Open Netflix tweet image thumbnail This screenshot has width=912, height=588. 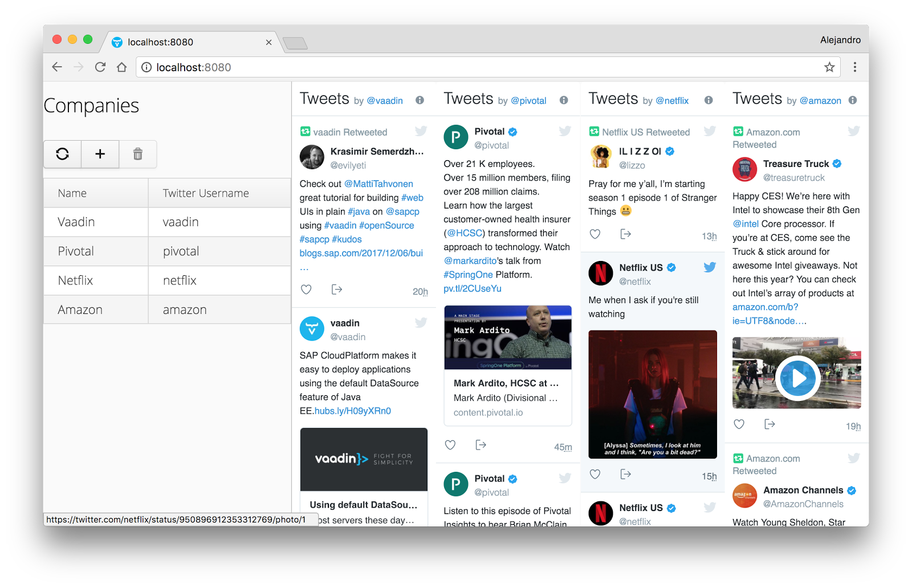click(653, 394)
